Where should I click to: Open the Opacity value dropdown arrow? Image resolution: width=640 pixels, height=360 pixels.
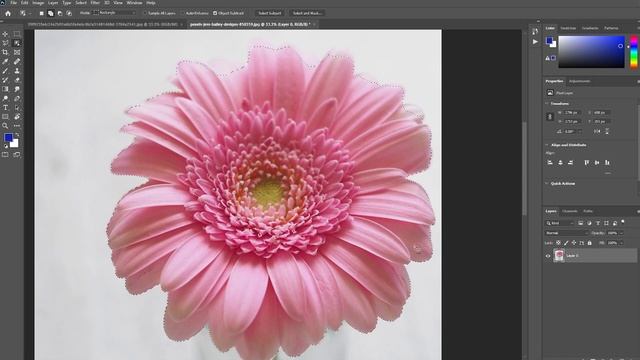621,233
